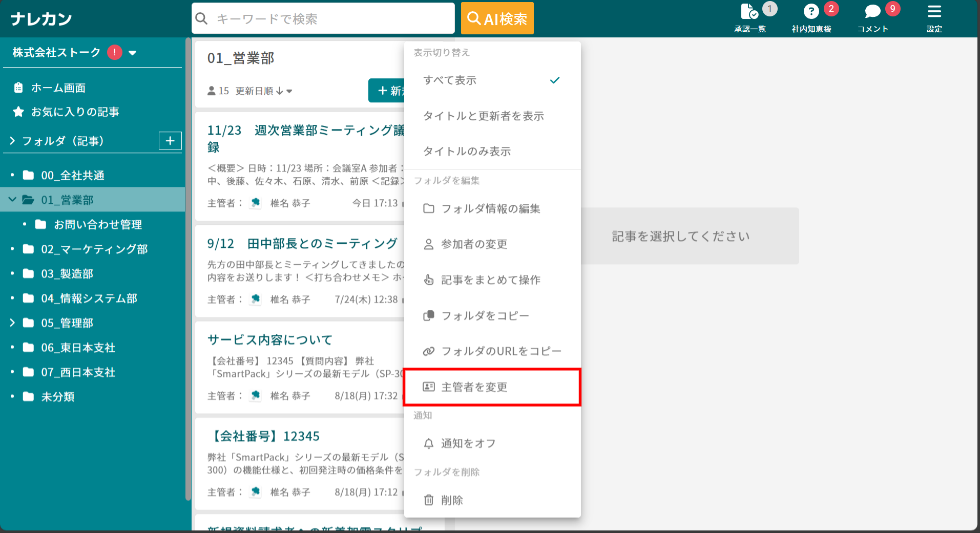Click the AI検索 button
Viewport: 980px width, 533px height.
pyautogui.click(x=497, y=19)
